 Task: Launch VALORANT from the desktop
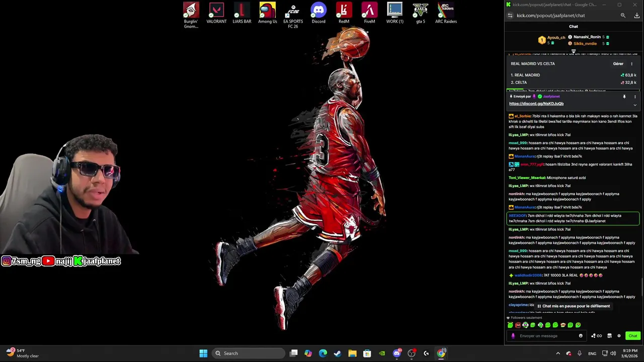[216, 13]
